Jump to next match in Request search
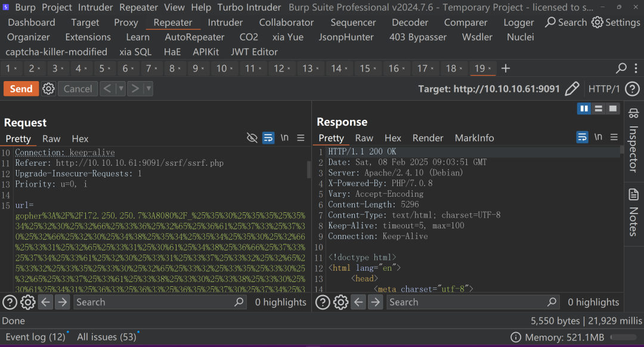The image size is (644, 347). (63, 302)
